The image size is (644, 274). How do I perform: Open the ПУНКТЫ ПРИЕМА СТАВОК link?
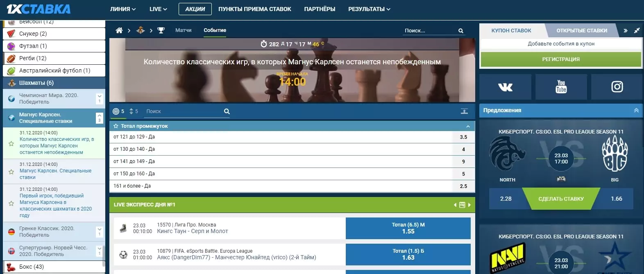pos(255,9)
